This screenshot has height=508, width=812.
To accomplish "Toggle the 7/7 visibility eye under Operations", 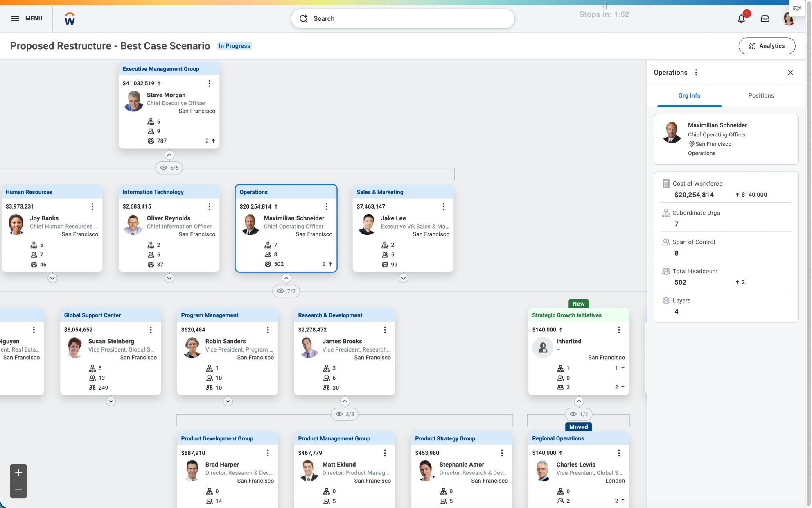I will (286, 291).
